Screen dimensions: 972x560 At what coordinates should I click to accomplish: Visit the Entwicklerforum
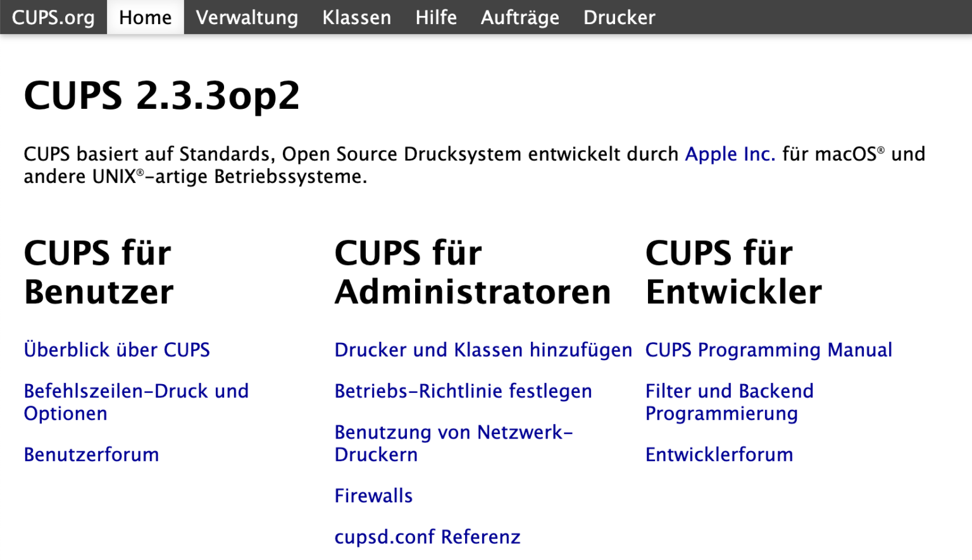click(718, 454)
